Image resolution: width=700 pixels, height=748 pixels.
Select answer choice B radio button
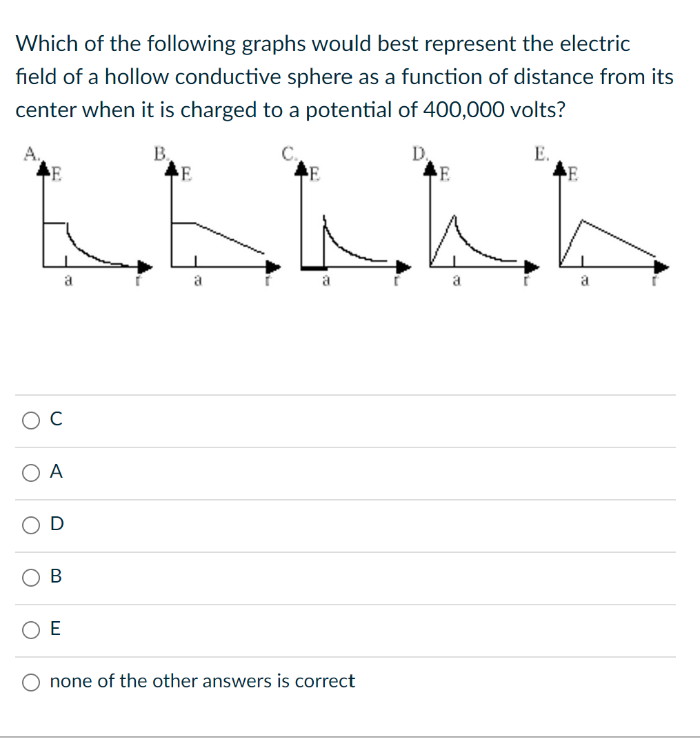pyautogui.click(x=30, y=578)
